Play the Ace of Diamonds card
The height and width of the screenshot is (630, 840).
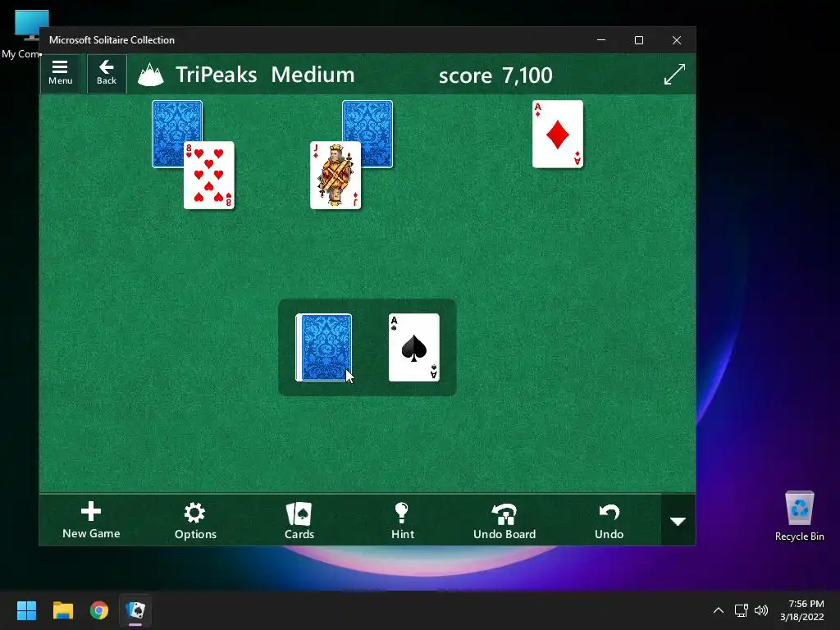coord(558,134)
